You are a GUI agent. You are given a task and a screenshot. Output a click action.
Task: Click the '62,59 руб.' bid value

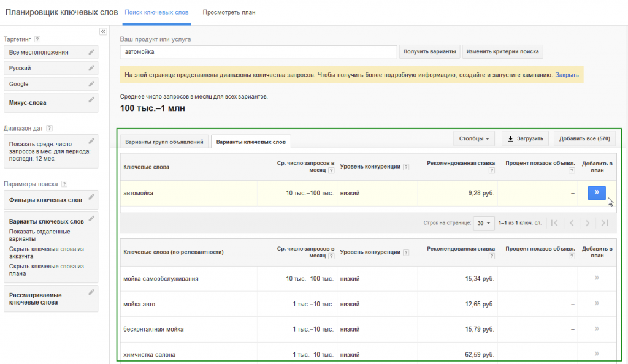pos(480,354)
